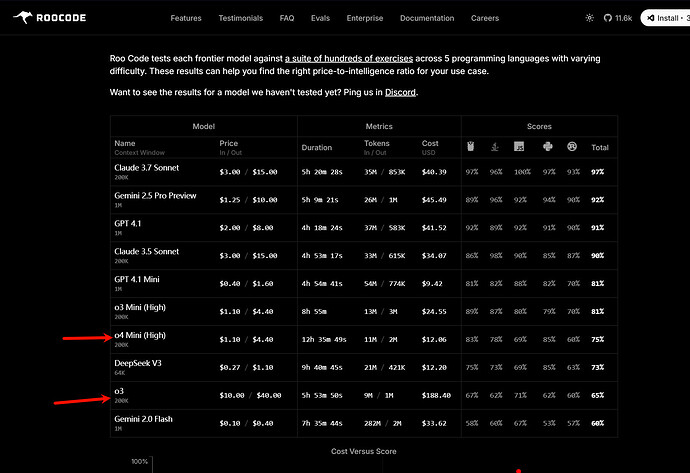Screen dimensions: 690x473
Task: Click the 8h 55m duration cell
Action: (x=314, y=312)
